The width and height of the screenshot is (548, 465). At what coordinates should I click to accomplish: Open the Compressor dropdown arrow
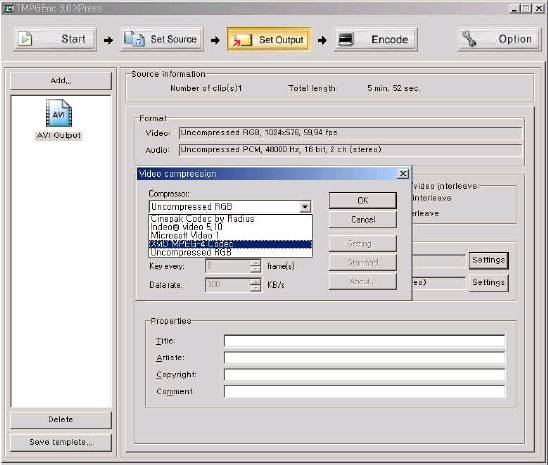(305, 207)
